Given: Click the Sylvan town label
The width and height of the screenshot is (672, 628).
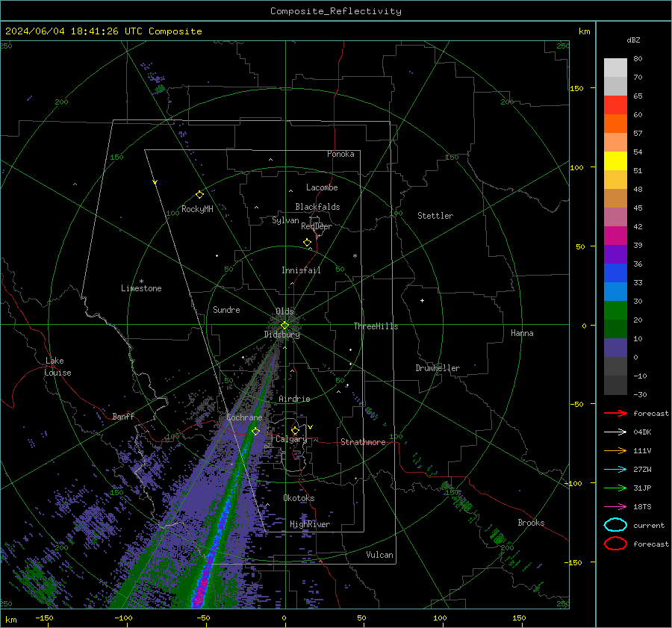Looking at the screenshot, I should 285,220.
